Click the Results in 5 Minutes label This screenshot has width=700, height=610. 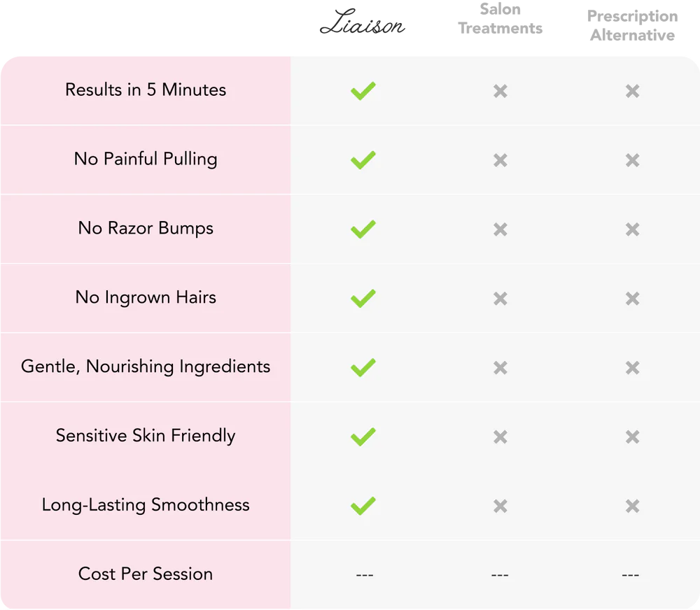pyautogui.click(x=146, y=90)
